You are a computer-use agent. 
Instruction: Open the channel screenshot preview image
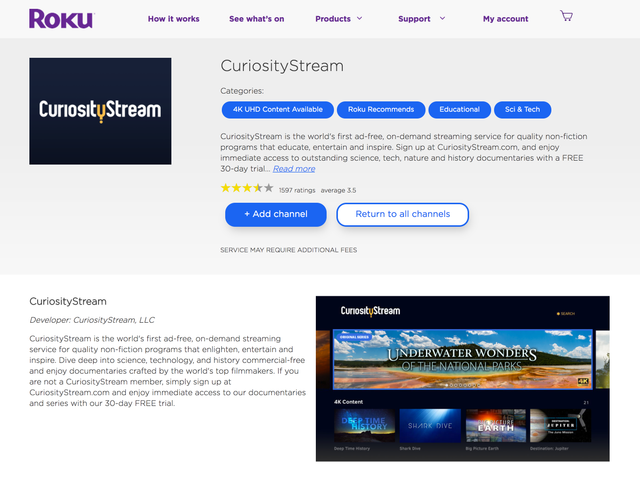(462, 378)
